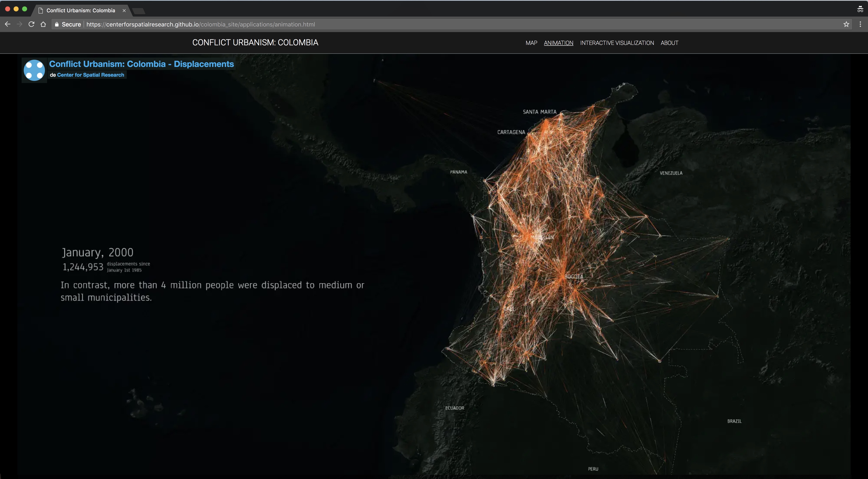Click the ECUADOR map label
The width and height of the screenshot is (868, 479).
(455, 408)
